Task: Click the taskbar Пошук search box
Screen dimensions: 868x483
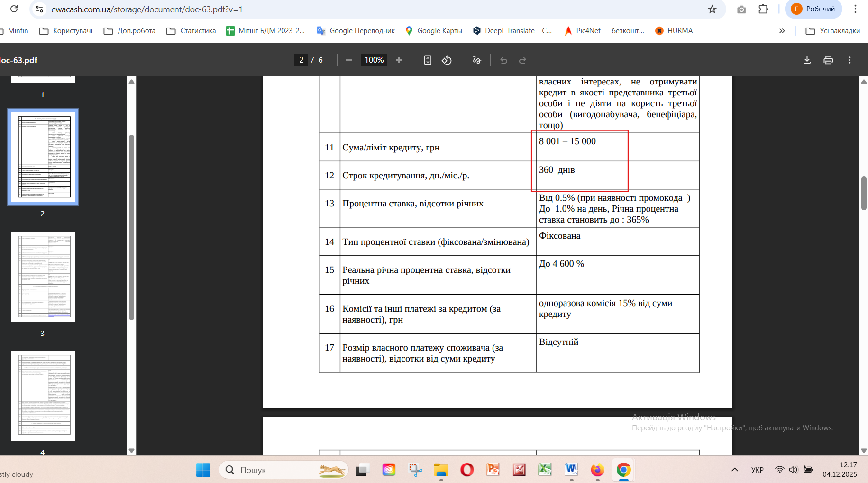Action: (283, 470)
